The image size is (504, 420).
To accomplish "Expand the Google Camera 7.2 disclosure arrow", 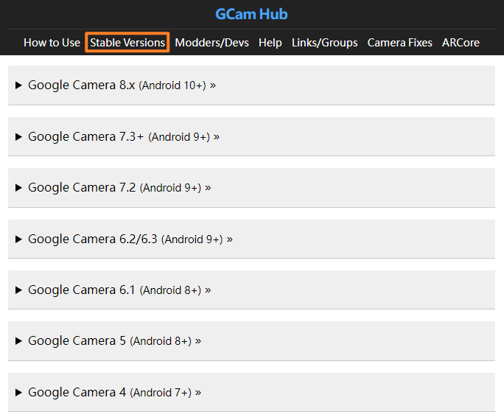I will coord(18,188).
